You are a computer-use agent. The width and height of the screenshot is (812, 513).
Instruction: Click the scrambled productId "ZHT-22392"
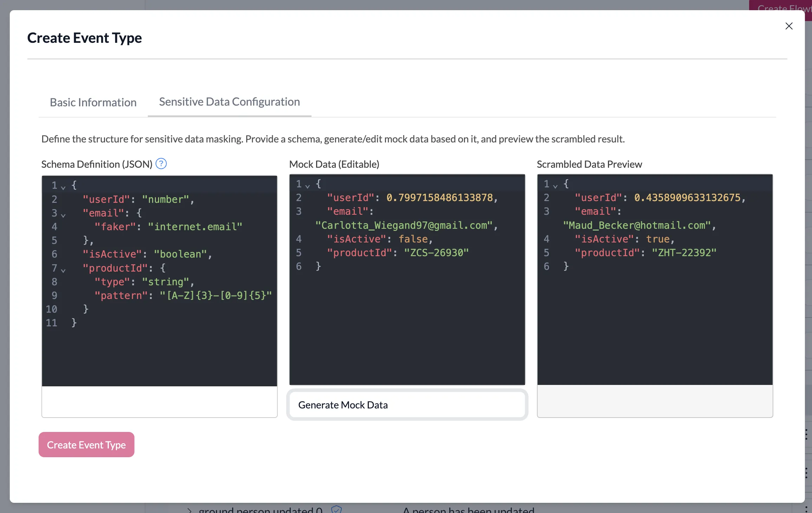[684, 253]
